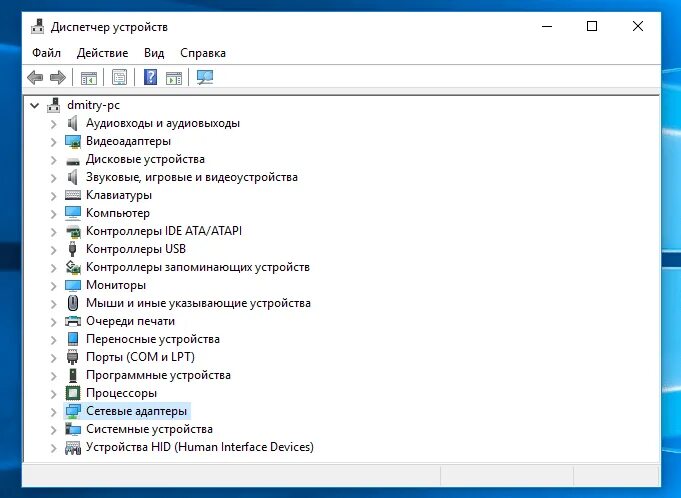The height and width of the screenshot is (498, 681).
Task: Click the Компьютер monitor icon
Action: 73,213
